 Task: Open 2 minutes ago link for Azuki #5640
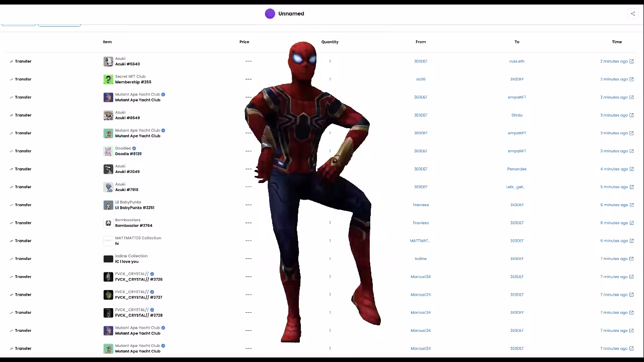click(614, 61)
